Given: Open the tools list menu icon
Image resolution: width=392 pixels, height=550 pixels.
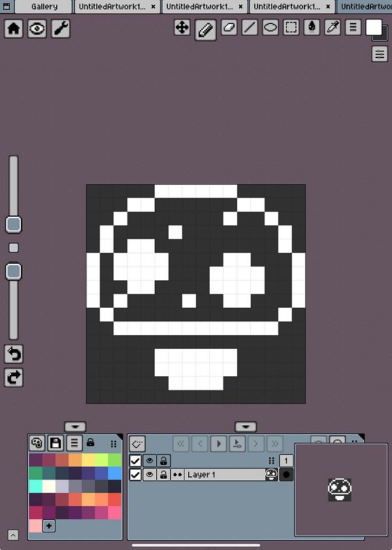Looking at the screenshot, I should [353, 27].
